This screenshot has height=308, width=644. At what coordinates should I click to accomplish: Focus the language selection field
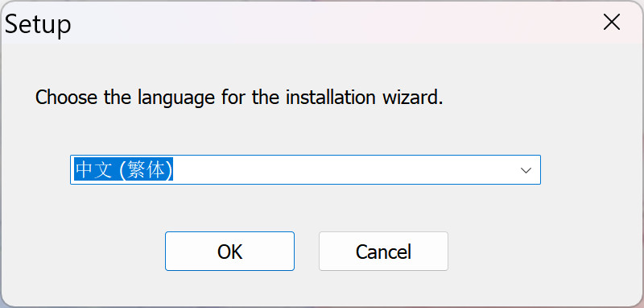tap(305, 169)
